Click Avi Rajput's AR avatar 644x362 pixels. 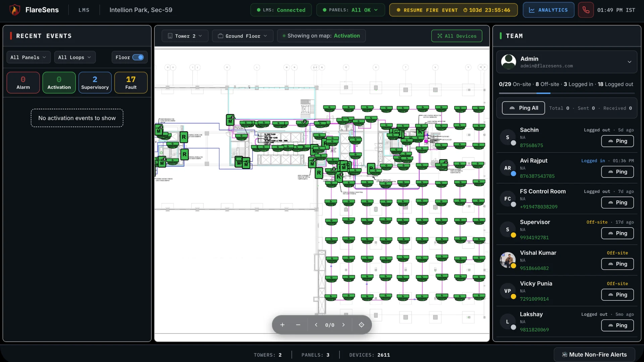[x=507, y=168]
